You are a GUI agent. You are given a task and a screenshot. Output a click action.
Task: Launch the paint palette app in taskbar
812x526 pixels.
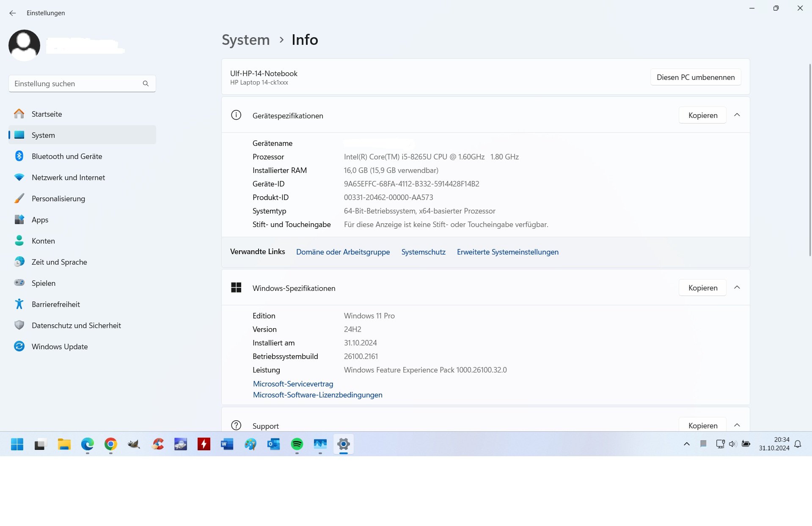coord(250,444)
